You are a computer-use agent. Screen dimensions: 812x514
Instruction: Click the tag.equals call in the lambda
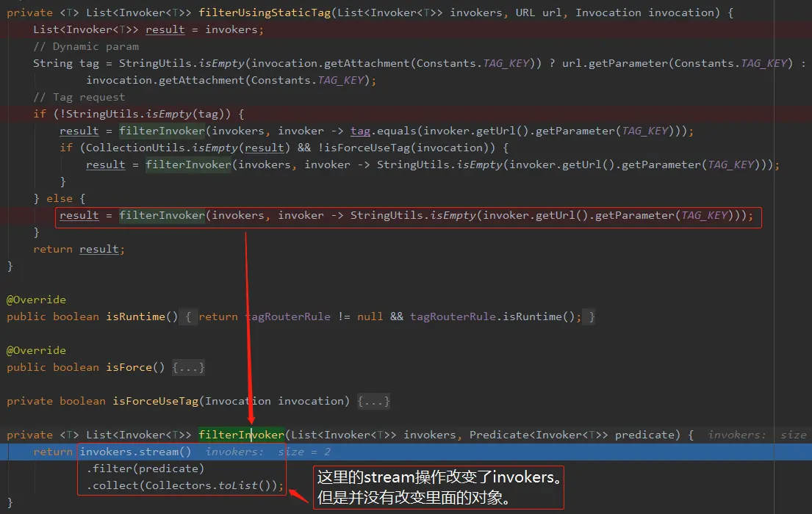[x=383, y=131]
